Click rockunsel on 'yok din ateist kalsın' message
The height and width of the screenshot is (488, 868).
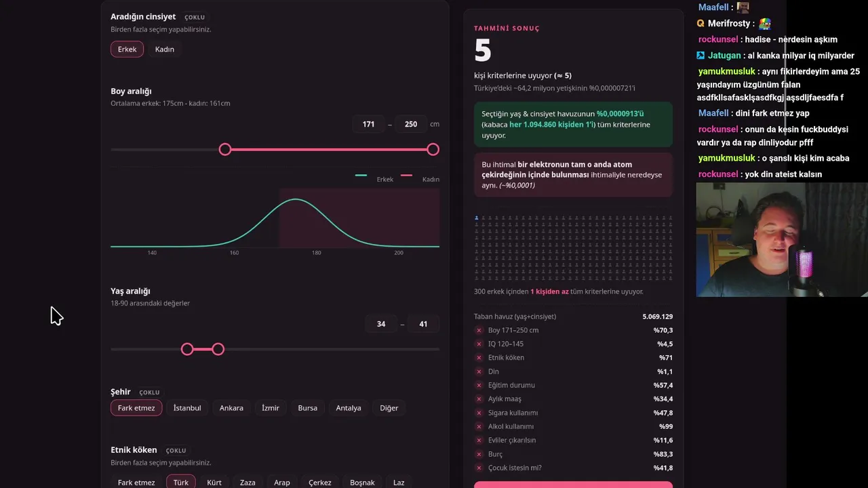pos(718,174)
